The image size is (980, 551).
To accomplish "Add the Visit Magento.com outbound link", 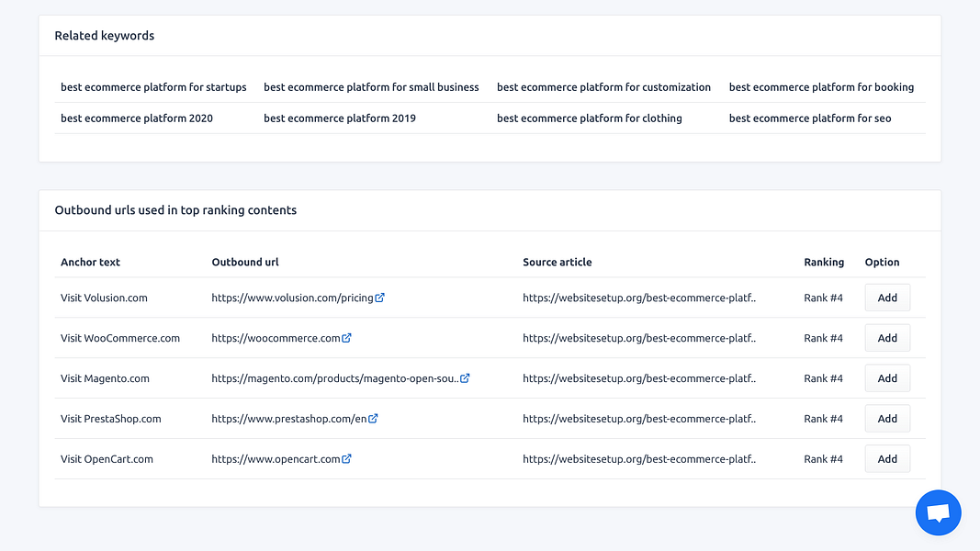I will click(887, 378).
